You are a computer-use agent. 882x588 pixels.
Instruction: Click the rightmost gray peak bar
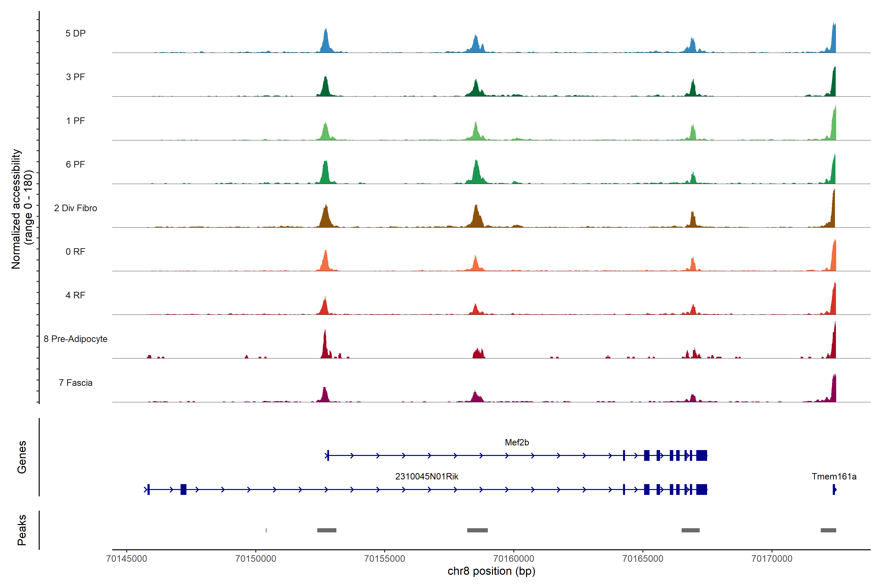tap(828, 530)
